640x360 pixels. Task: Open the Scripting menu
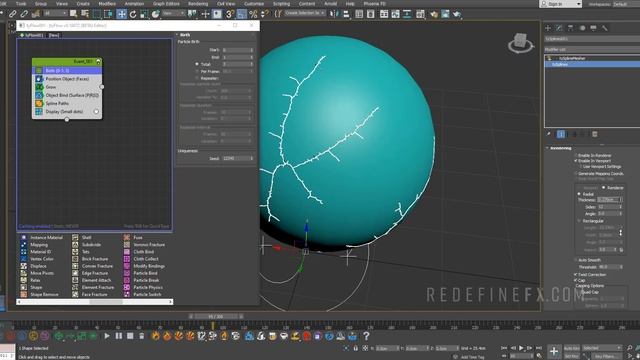click(x=281, y=4)
